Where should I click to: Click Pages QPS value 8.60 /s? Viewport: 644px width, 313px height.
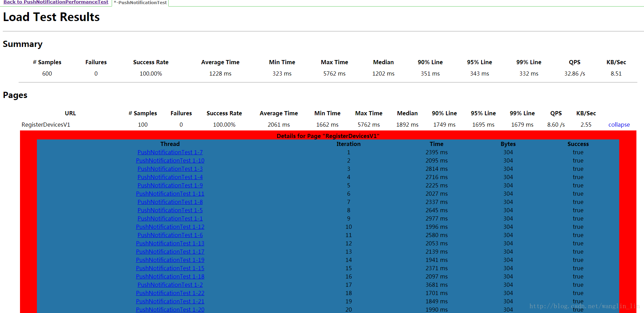556,125
